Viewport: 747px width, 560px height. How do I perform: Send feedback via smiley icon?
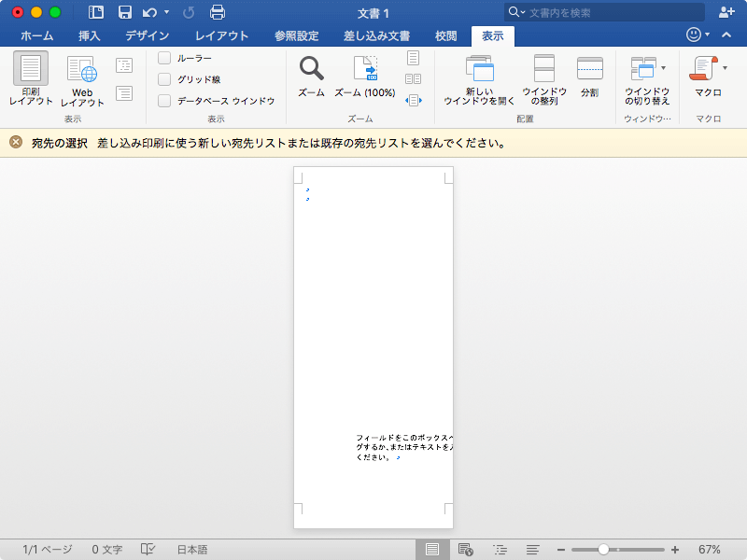[x=693, y=35]
